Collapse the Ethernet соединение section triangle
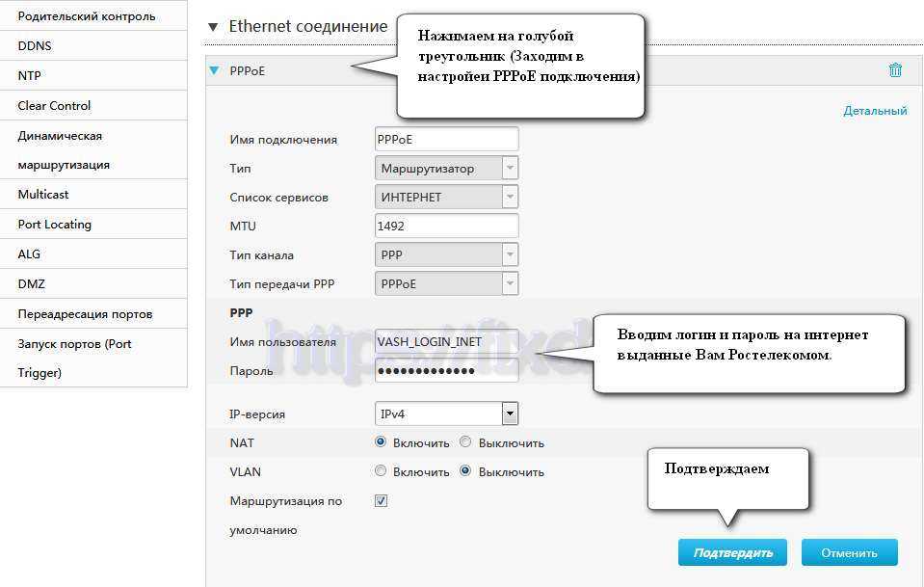 [213, 27]
